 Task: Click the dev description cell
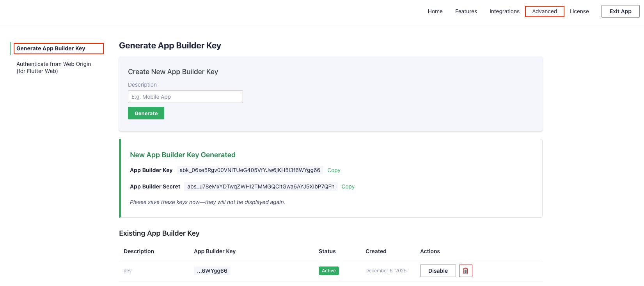click(128, 271)
